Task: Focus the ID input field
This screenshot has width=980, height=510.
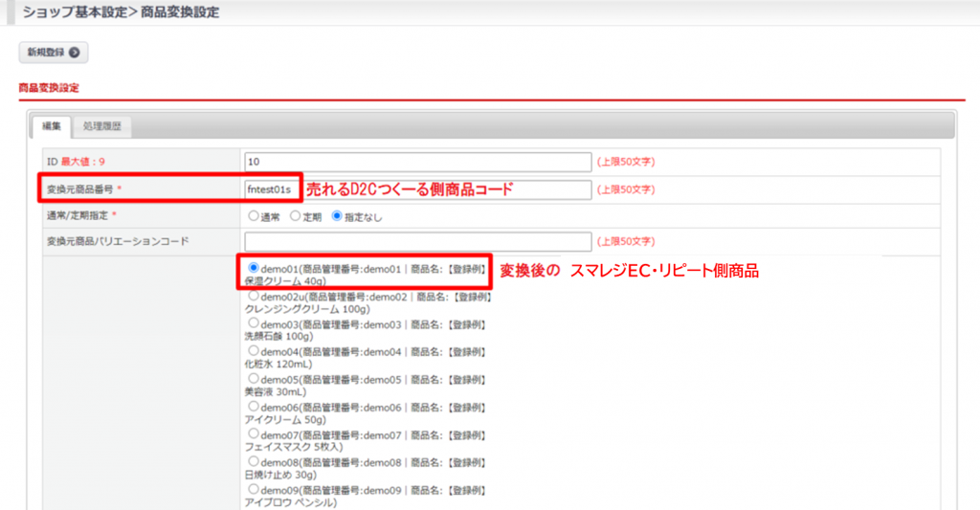Action: 417,162
